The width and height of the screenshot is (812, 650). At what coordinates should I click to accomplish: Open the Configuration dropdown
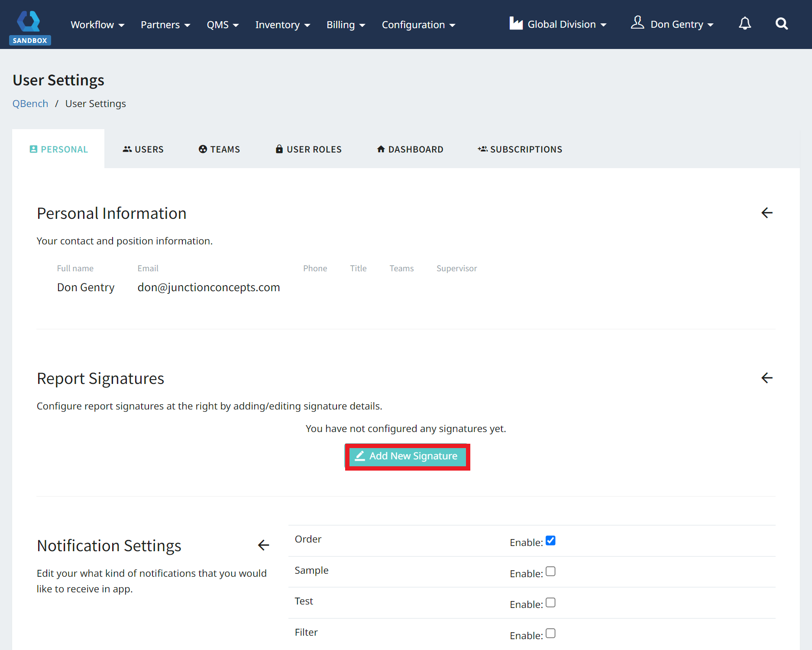pos(418,25)
